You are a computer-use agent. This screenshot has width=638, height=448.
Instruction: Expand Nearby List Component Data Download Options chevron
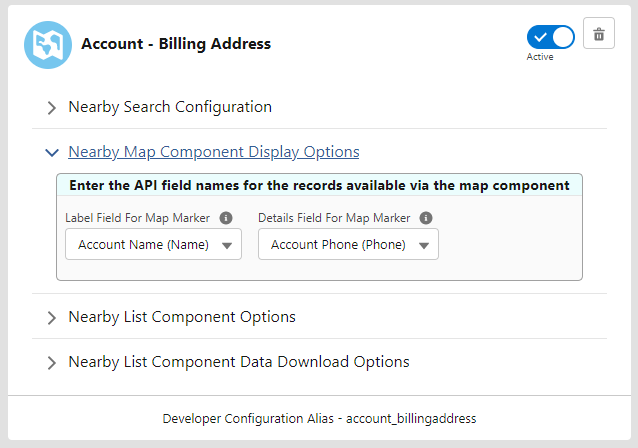(51, 363)
